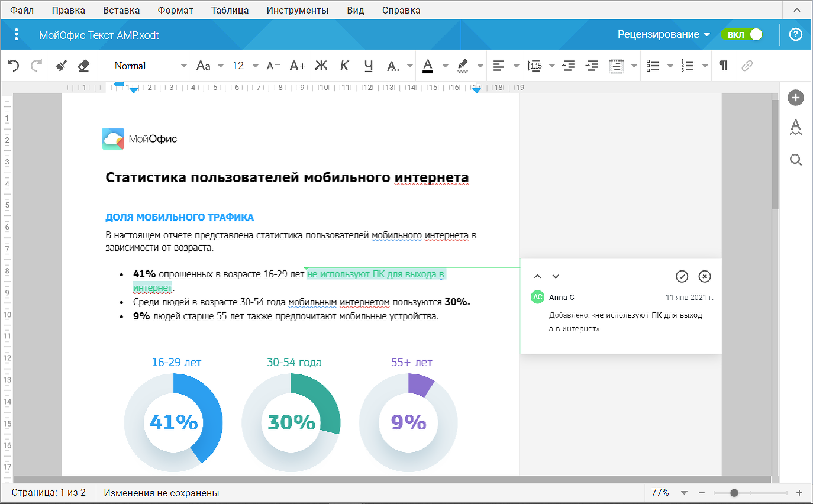Go to next change with down chevron
Viewport: 813px width, 504px height.
tap(556, 276)
